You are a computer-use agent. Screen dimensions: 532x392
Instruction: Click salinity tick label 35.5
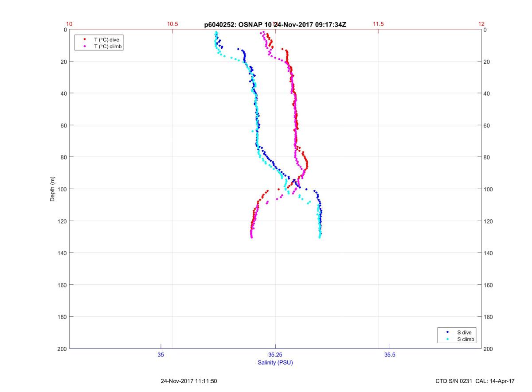pyautogui.click(x=390, y=355)
